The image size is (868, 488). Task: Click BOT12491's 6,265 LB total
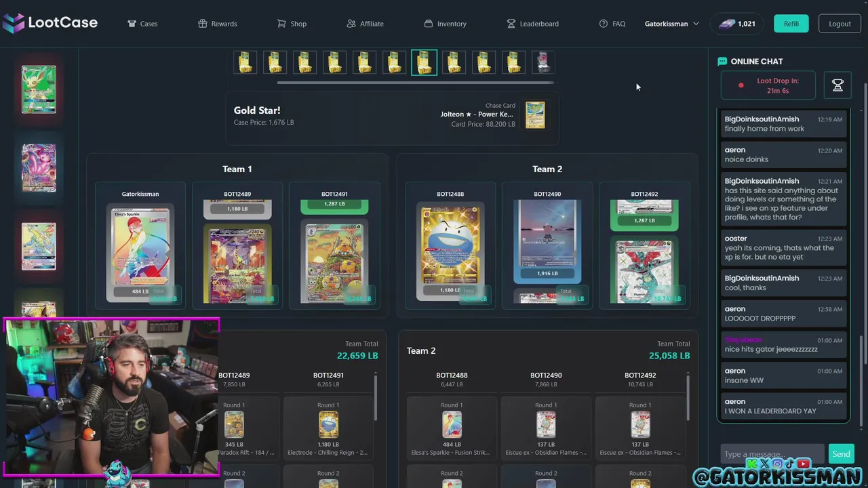(328, 384)
